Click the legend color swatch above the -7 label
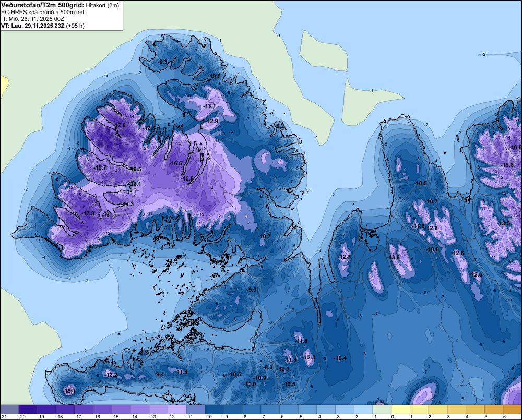This screenshot has height=420, width=522. tap(270, 410)
